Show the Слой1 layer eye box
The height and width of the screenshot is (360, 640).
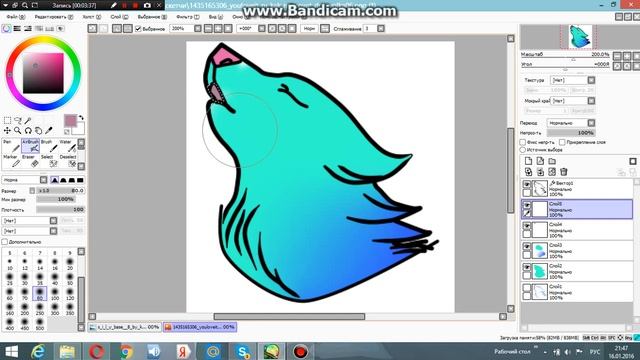[x=527, y=288]
